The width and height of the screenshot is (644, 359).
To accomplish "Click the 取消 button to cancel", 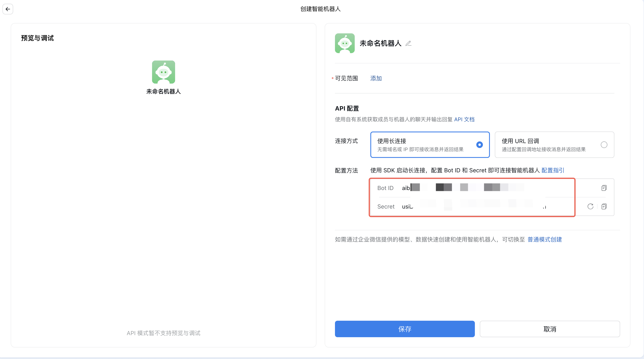I will pos(550,329).
